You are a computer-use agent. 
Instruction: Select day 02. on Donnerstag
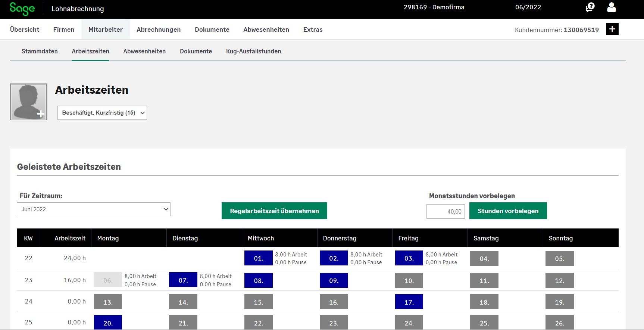pyautogui.click(x=334, y=258)
